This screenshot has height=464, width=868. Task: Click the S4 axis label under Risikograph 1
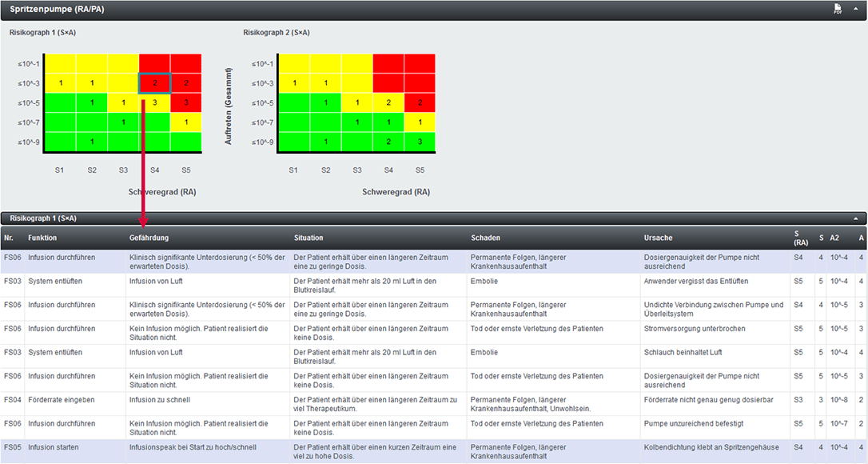click(154, 170)
